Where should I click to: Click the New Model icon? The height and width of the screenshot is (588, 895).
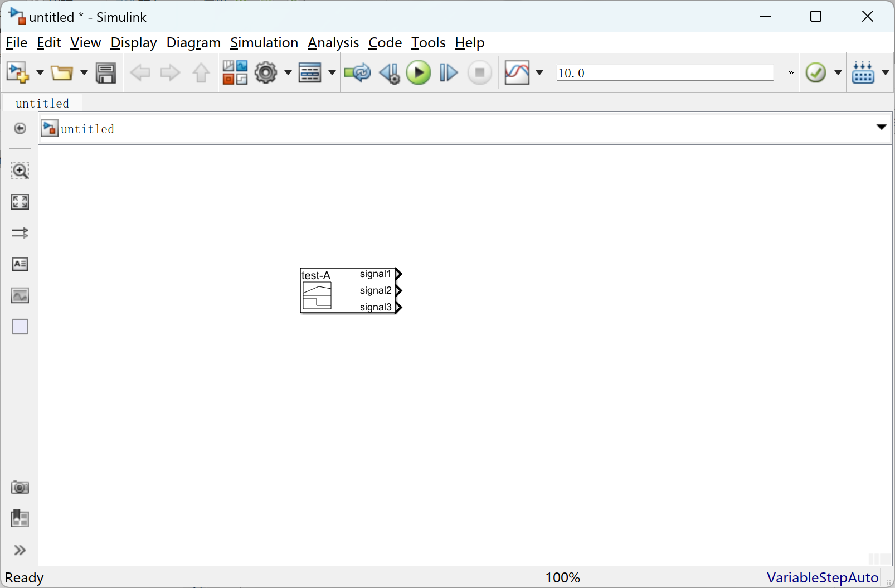[17, 73]
